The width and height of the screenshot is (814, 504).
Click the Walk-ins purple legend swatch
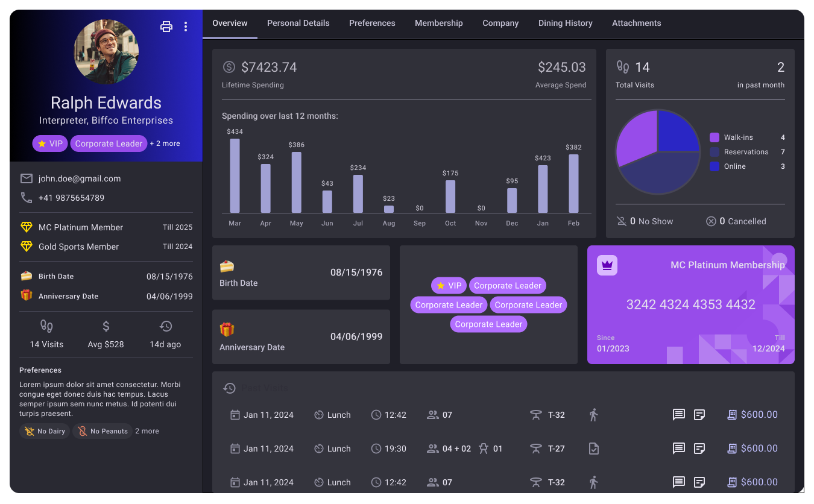pyautogui.click(x=715, y=137)
